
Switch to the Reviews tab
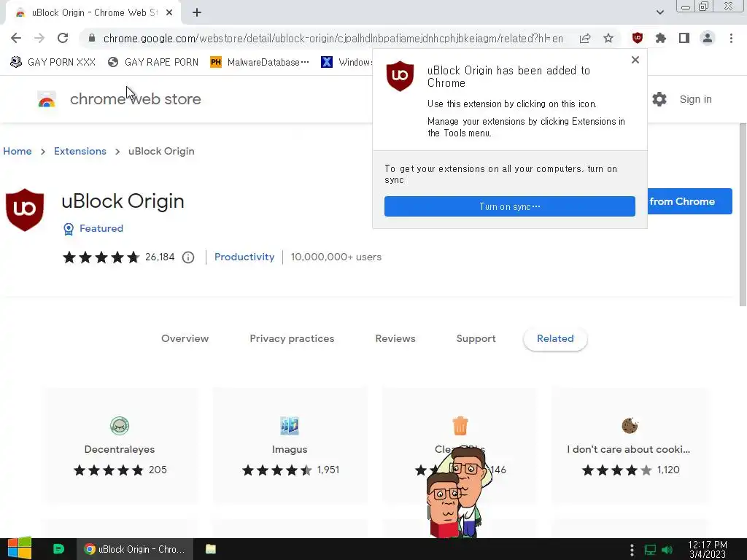[x=395, y=338]
